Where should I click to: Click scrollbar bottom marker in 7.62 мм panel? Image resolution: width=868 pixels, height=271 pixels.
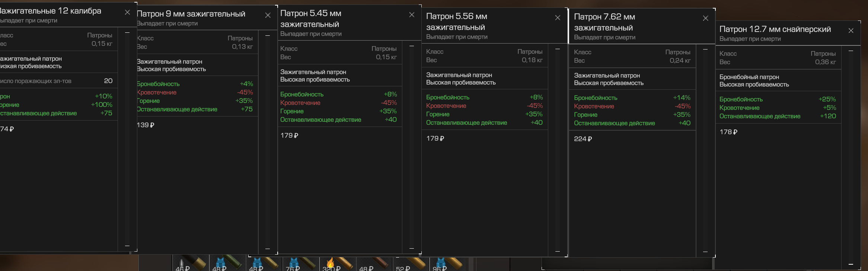[705, 252]
